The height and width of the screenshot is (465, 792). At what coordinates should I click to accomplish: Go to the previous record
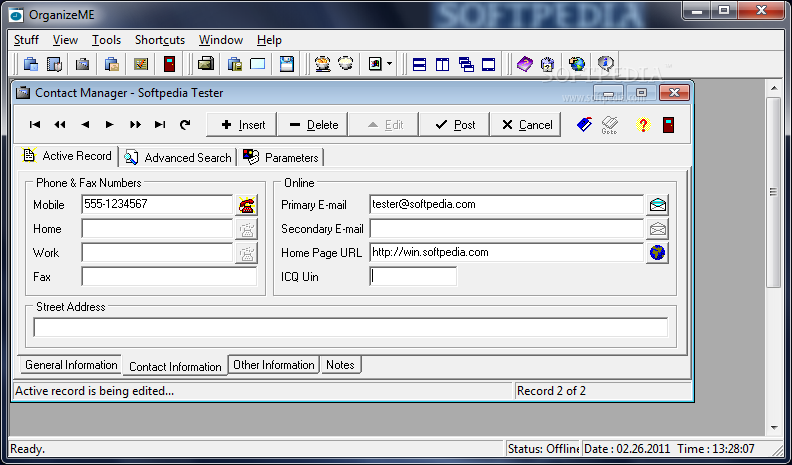(x=85, y=125)
